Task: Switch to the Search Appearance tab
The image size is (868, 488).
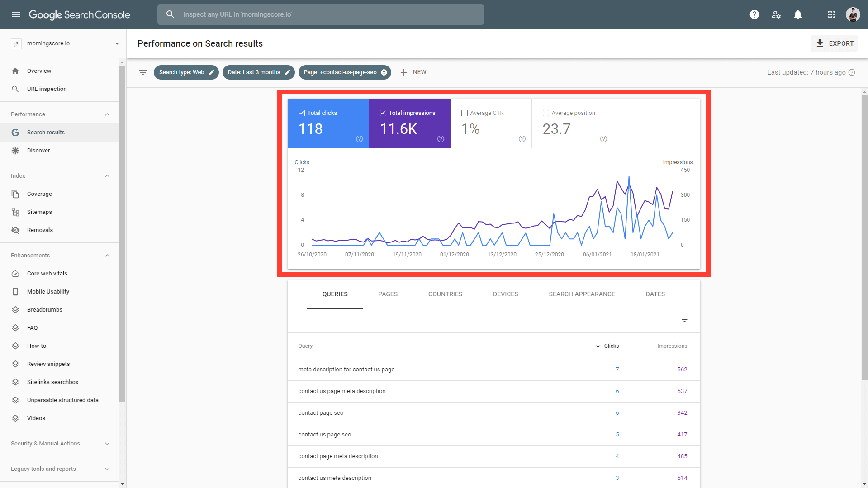Action: click(582, 294)
